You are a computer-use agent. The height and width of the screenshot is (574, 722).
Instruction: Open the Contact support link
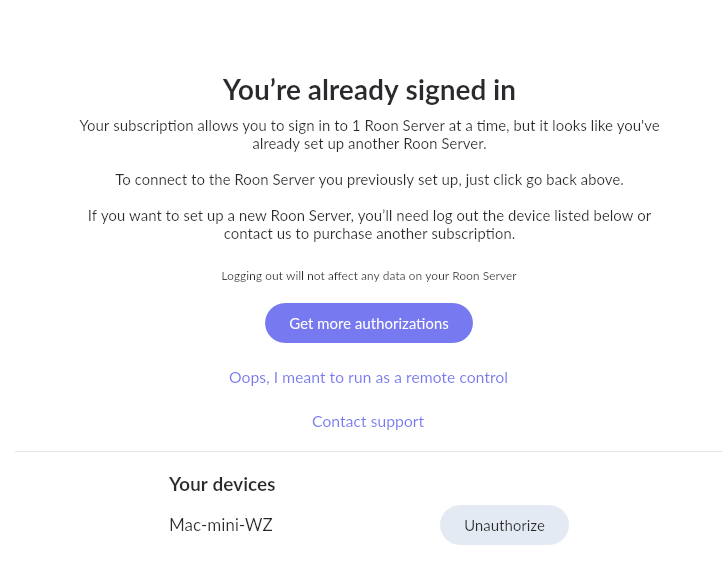[x=368, y=422]
